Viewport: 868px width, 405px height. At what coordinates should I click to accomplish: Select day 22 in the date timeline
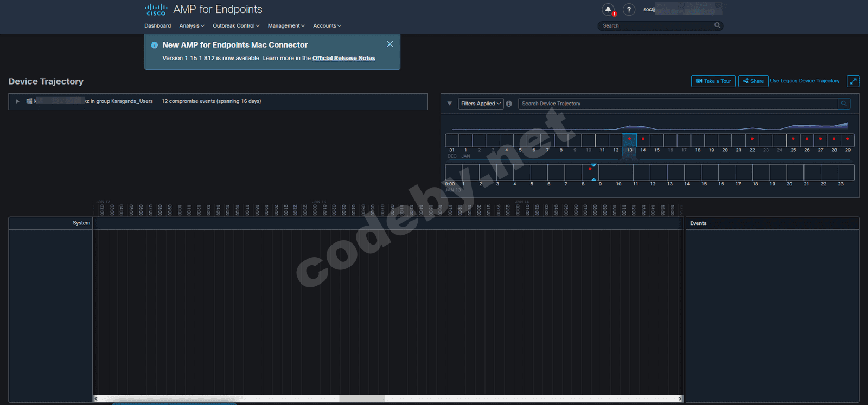pyautogui.click(x=752, y=140)
